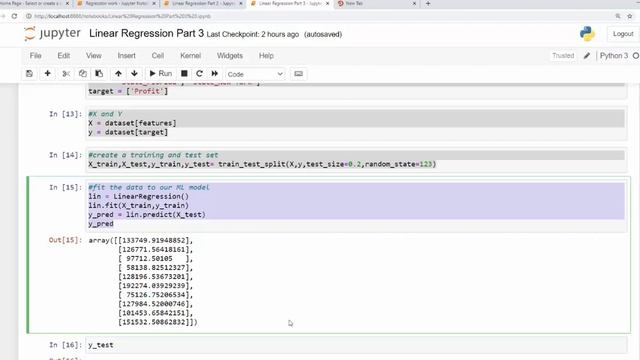
Task: Click output value 151532.50862832
Action: pyautogui.click(x=155, y=322)
